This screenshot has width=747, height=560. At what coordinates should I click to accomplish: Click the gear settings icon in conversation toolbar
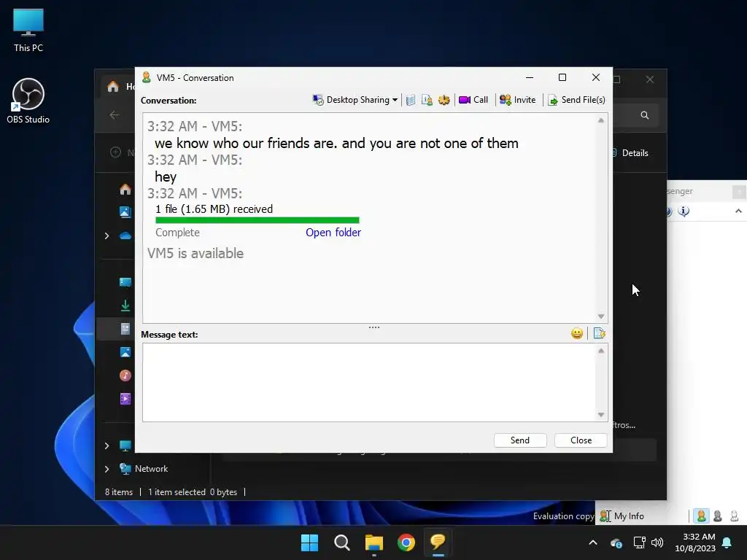coord(444,100)
